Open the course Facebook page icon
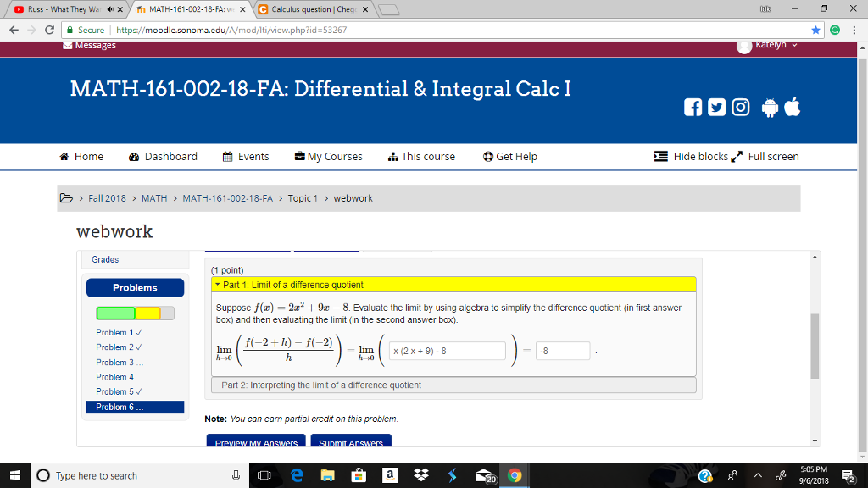This screenshot has width=868, height=488. tap(693, 108)
